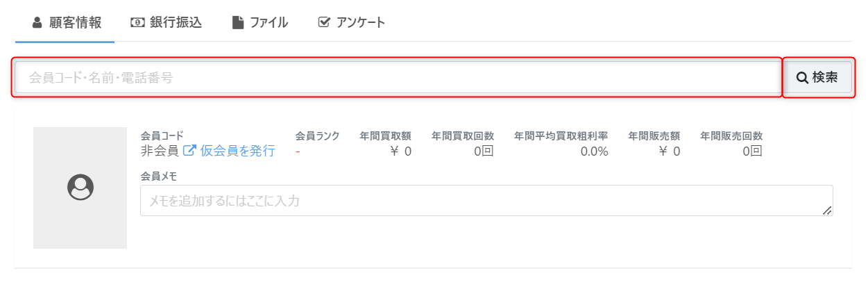The image size is (868, 287).
Task: Click the 検索 search button
Action: (x=819, y=78)
